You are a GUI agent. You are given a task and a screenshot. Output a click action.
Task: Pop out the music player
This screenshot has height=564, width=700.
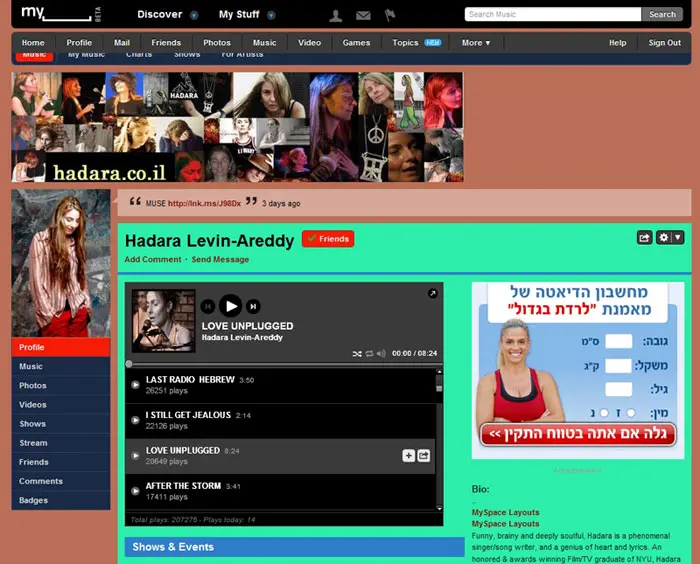[x=433, y=293]
